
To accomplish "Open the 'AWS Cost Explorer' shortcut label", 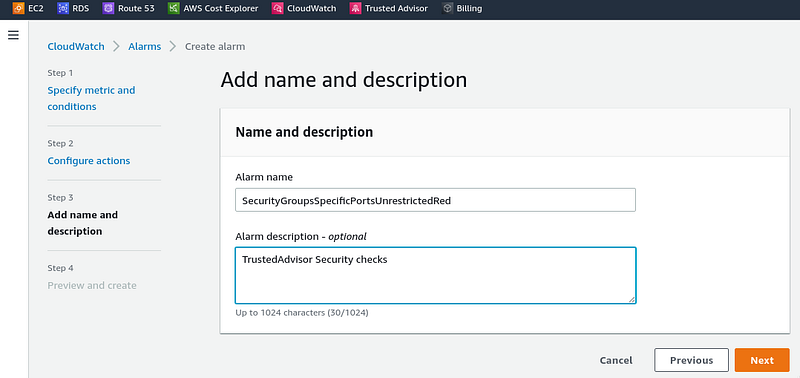I will 221,8.
